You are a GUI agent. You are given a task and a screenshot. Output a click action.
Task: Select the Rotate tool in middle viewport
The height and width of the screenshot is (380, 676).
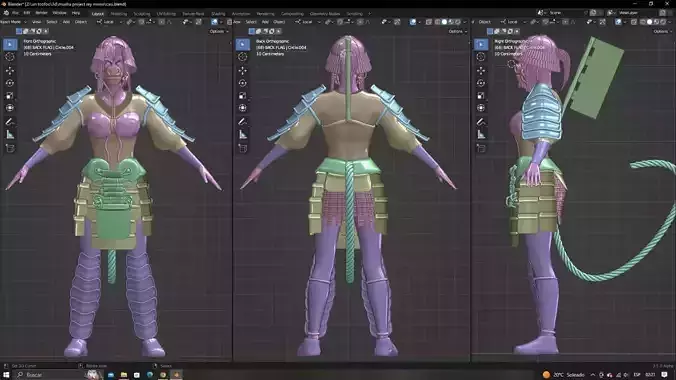243,83
